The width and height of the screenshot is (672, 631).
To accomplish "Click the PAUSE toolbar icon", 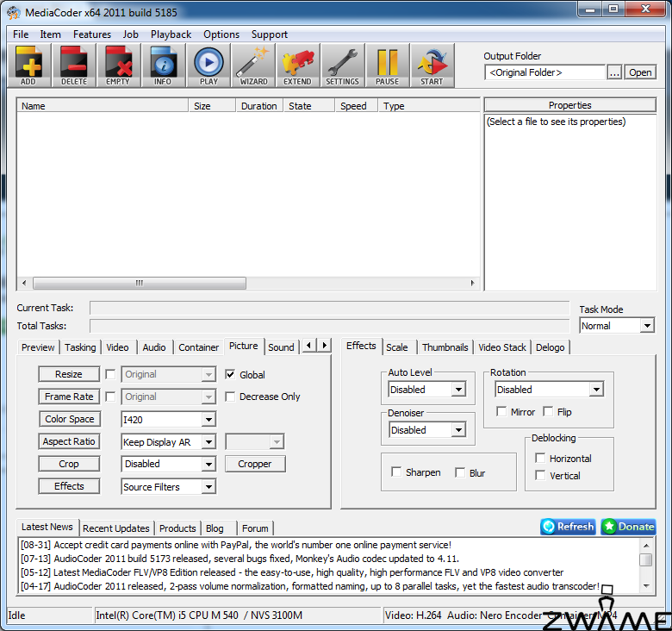I will tap(388, 66).
